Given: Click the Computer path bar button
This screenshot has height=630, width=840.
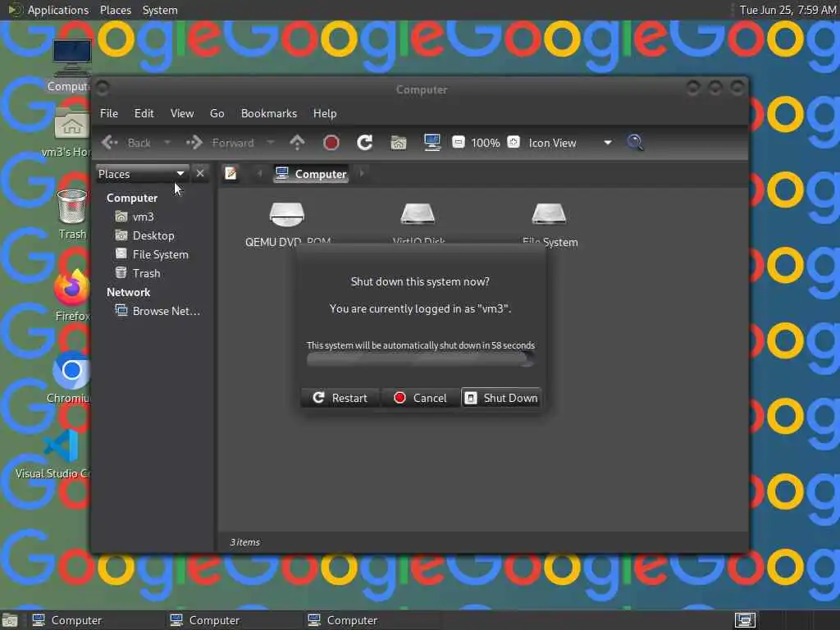Looking at the screenshot, I should coord(311,174).
